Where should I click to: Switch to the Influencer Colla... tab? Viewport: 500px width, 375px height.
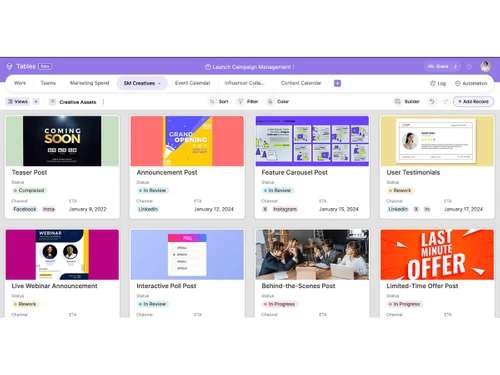coord(244,83)
